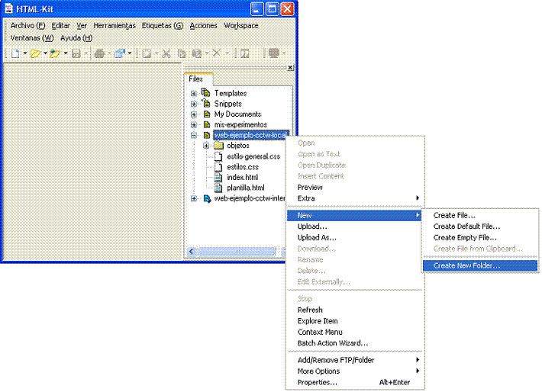Select Explore Item in context menu

[x=355, y=321]
